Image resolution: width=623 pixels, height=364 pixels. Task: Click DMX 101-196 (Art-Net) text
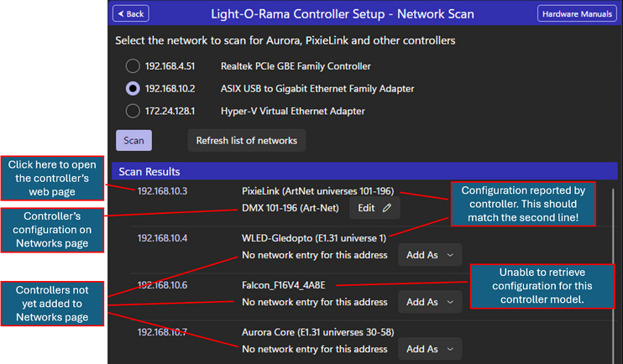[x=291, y=208]
